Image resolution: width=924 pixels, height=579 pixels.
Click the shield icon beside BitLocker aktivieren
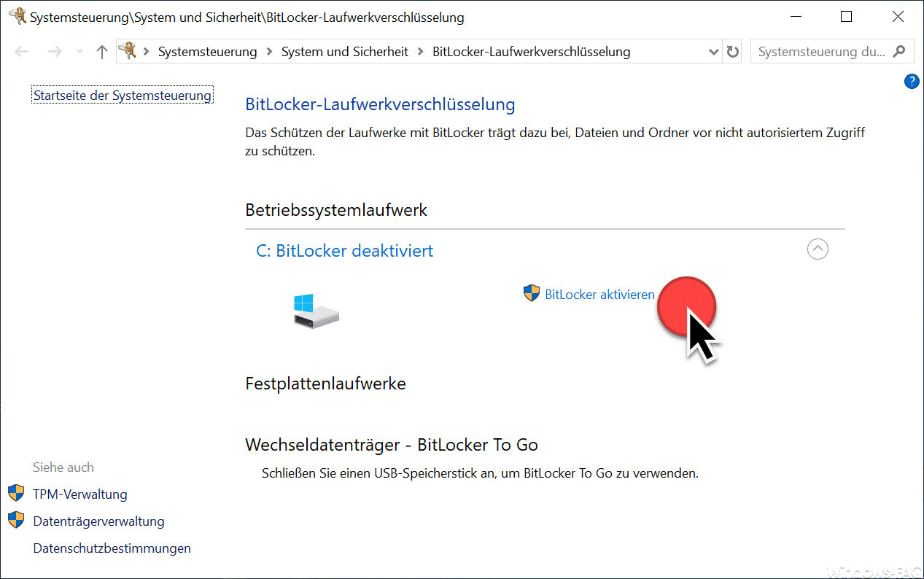point(532,294)
